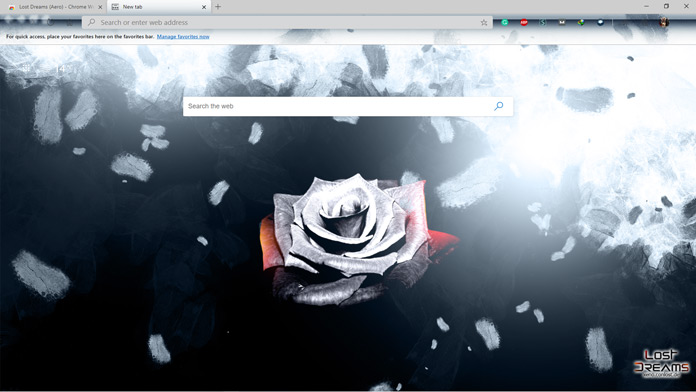Viewport: 696px width, 392px height.
Task: Click the address bar magnifier icon
Action: (x=91, y=22)
